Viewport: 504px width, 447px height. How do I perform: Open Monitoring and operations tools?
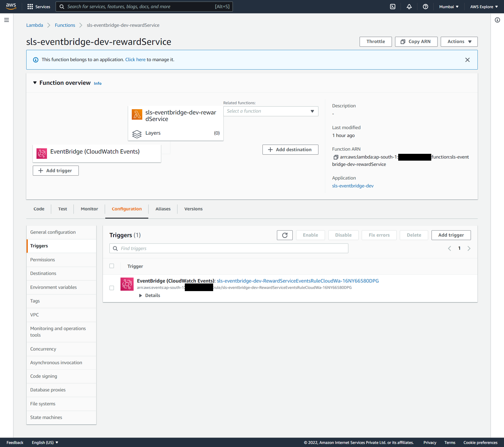pyautogui.click(x=61, y=332)
